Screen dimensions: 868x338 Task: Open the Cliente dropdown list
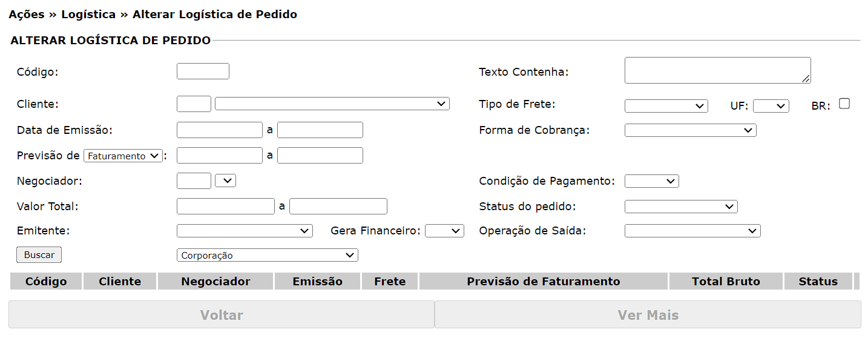[332, 104]
